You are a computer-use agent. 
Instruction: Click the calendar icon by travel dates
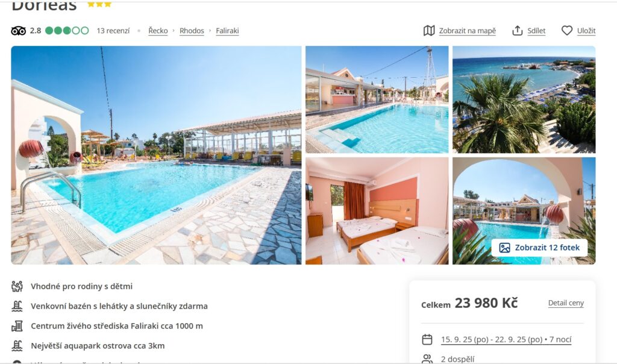coord(427,339)
